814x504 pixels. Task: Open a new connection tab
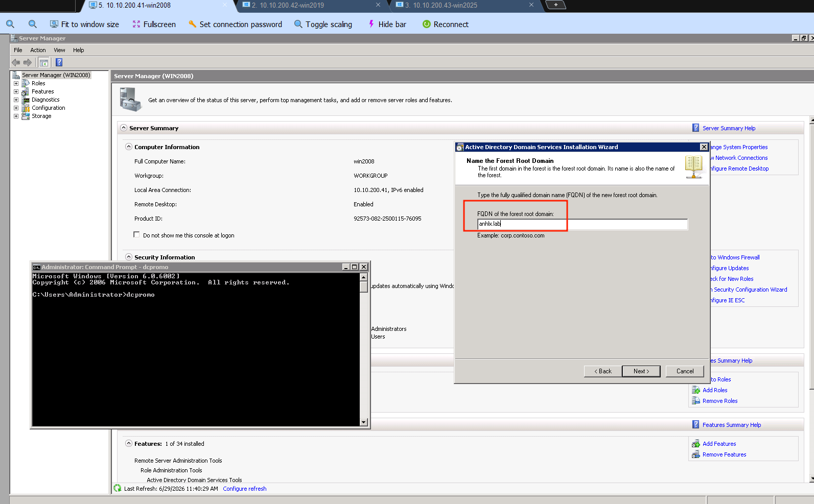tap(556, 5)
